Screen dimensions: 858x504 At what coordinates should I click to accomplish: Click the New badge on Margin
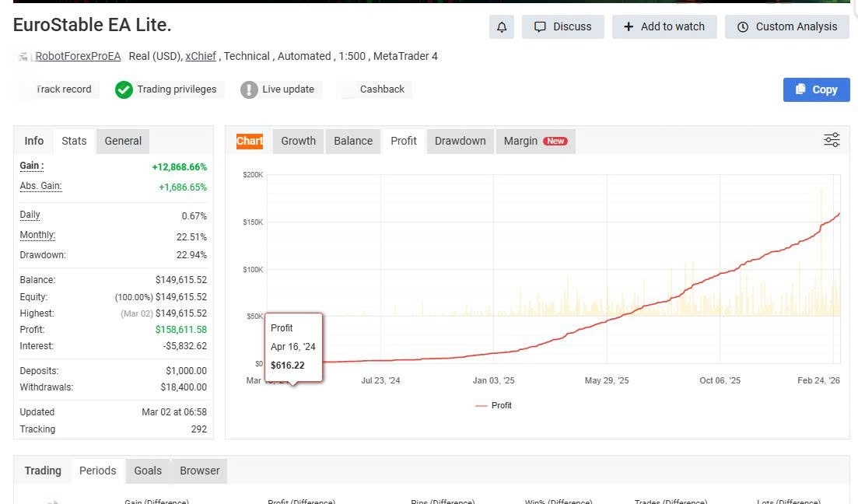555,141
